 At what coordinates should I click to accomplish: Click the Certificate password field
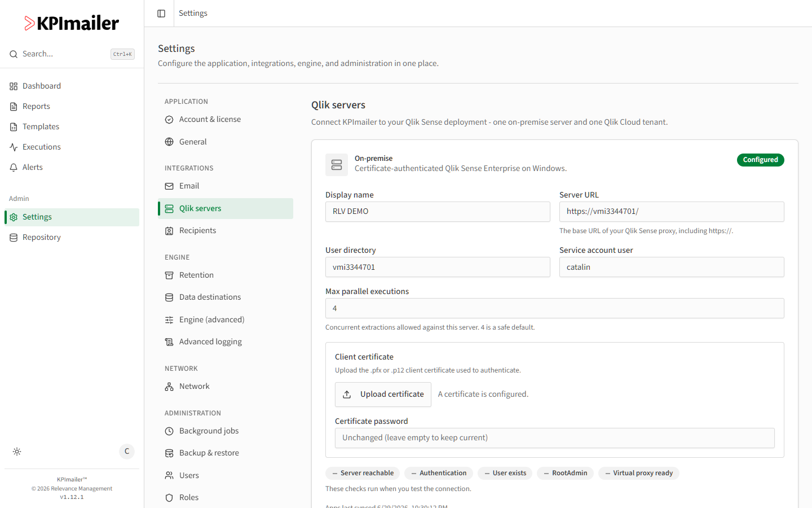pos(555,438)
